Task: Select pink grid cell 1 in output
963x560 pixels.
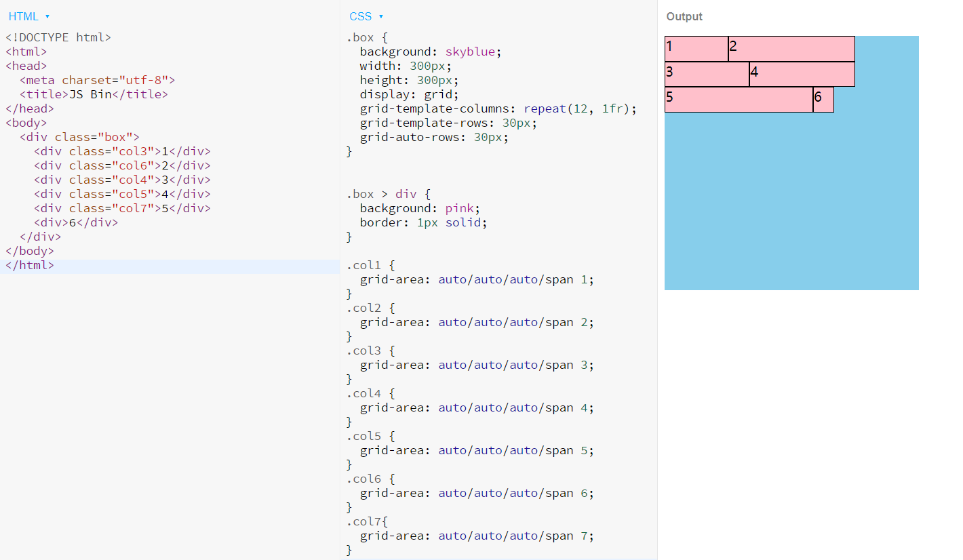Action: 696,49
